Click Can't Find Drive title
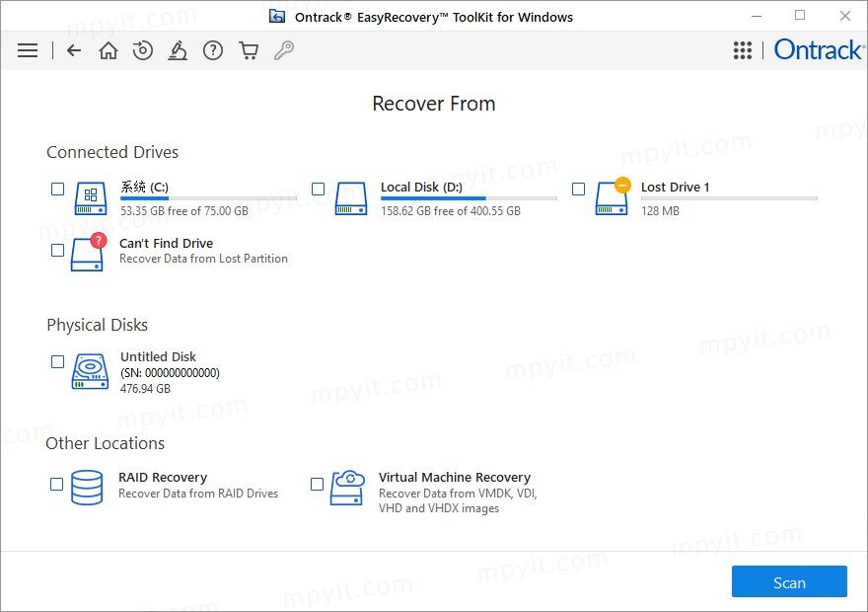 (166, 243)
